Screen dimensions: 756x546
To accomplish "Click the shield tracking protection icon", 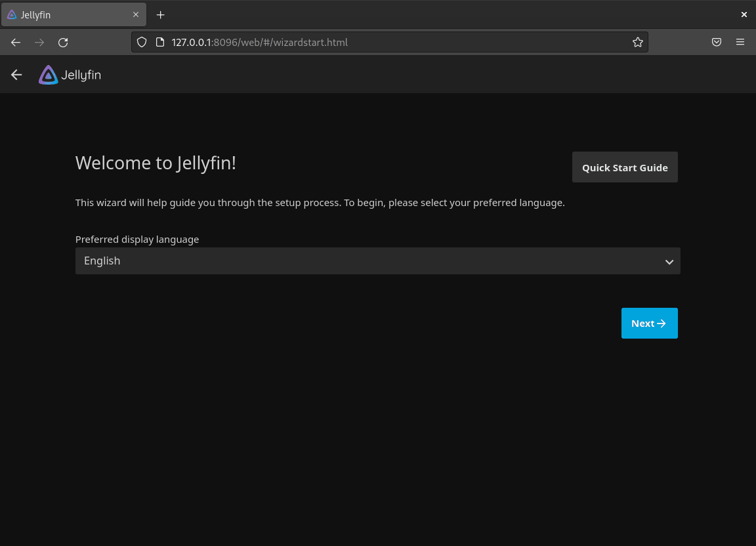I will [x=141, y=42].
